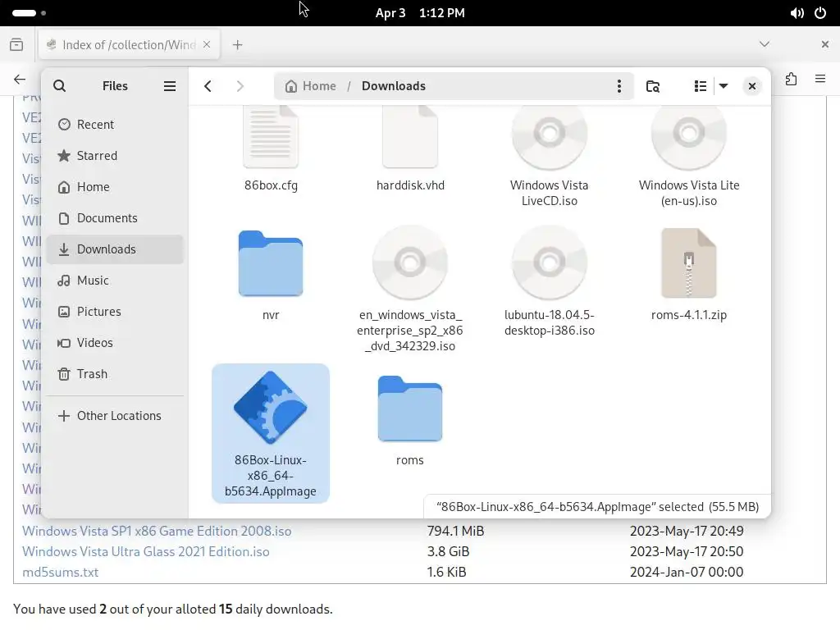
Task: Open Videos in Files sidebar
Action: click(x=115, y=342)
